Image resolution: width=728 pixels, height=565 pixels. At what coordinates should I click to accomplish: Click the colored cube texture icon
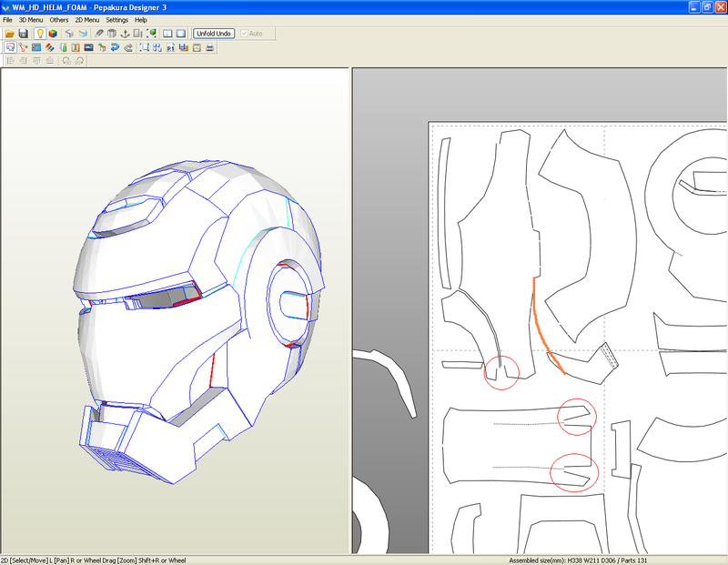(x=53, y=34)
